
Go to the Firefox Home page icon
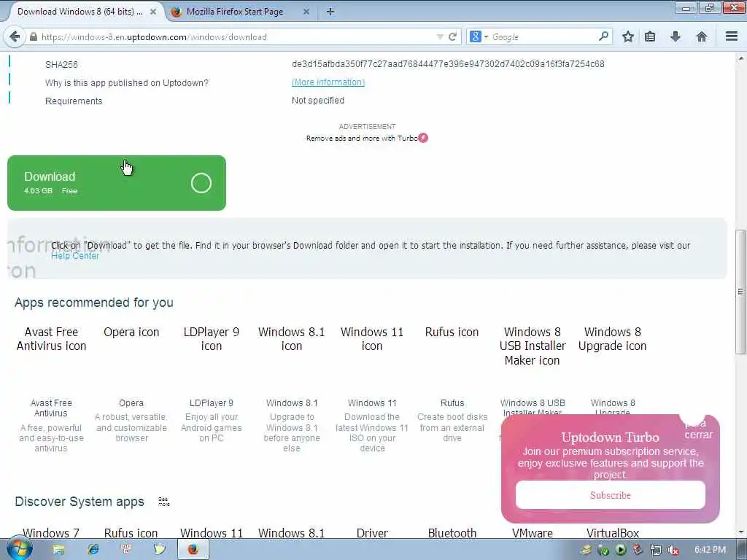tap(701, 36)
